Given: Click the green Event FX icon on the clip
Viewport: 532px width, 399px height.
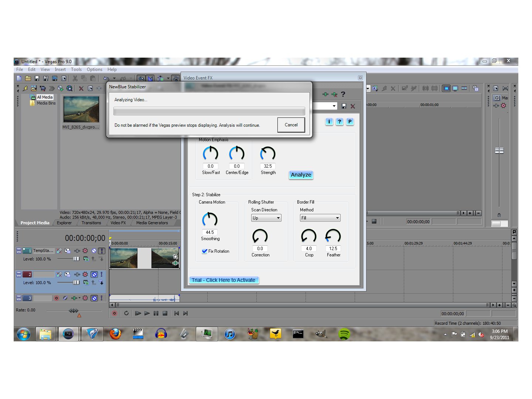Looking at the screenshot, I should [175, 263].
